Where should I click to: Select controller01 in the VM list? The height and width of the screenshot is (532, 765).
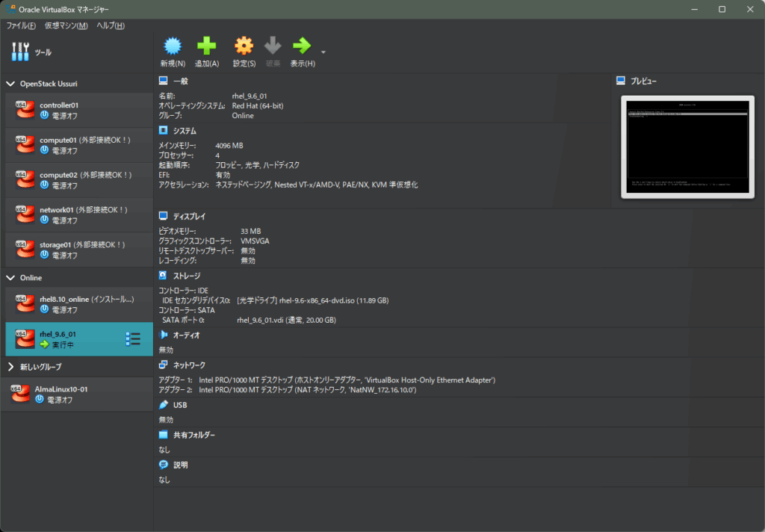coord(79,111)
